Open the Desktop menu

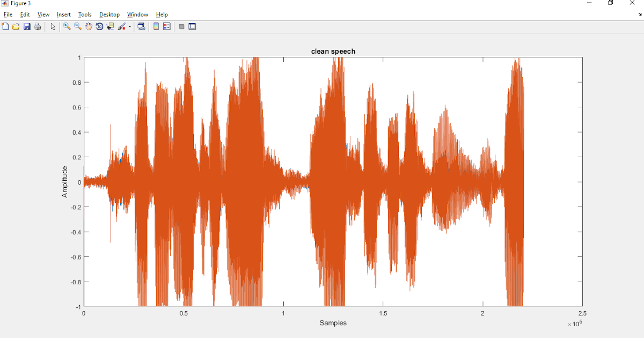pos(109,14)
